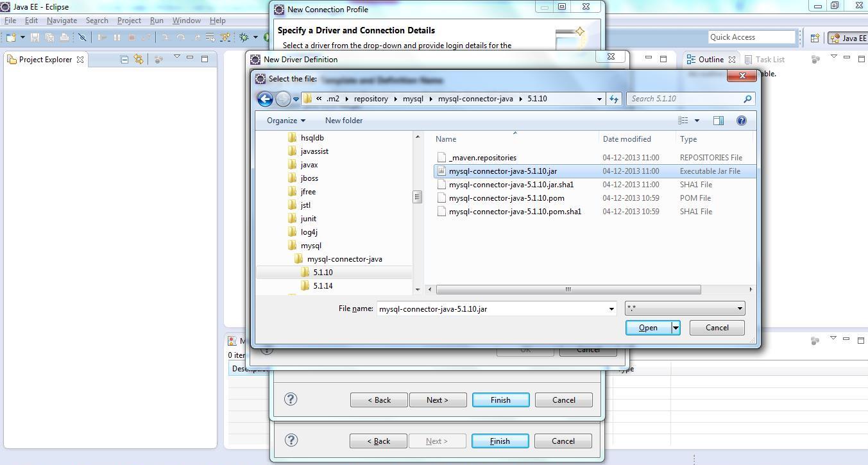The height and width of the screenshot is (465, 868).
Task: Click the Open button
Action: coord(648,328)
